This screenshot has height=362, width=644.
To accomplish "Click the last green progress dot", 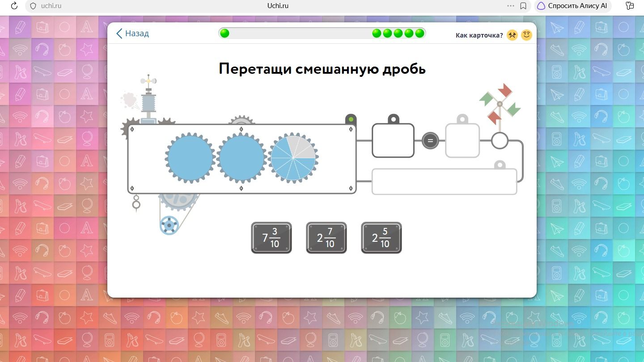I will [x=419, y=34].
